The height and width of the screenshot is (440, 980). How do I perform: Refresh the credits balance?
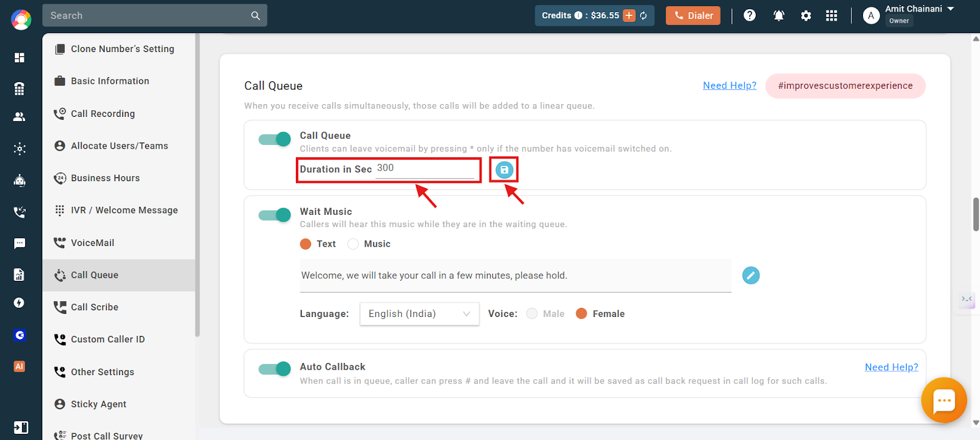coord(644,16)
